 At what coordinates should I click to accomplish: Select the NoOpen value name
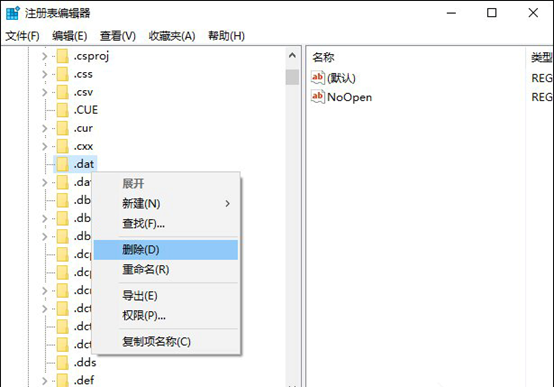pyautogui.click(x=349, y=97)
